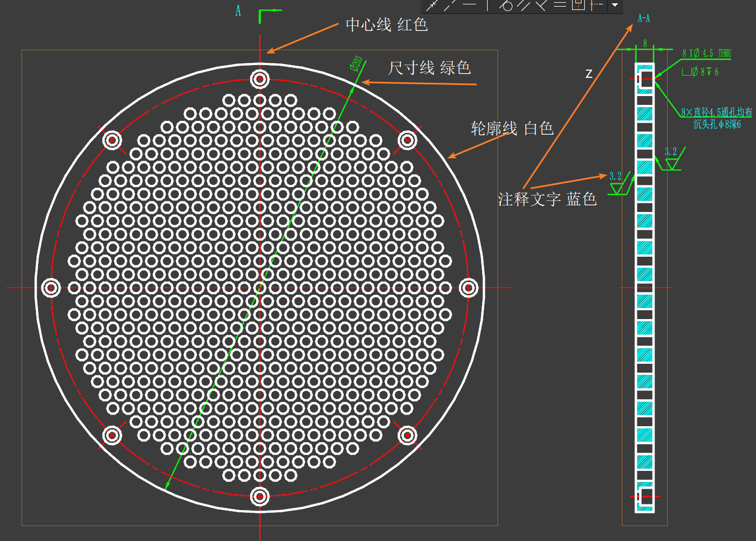Viewport: 756px width, 541px height.
Task: Select the Parallel constraint icon
Action: coord(524,6)
